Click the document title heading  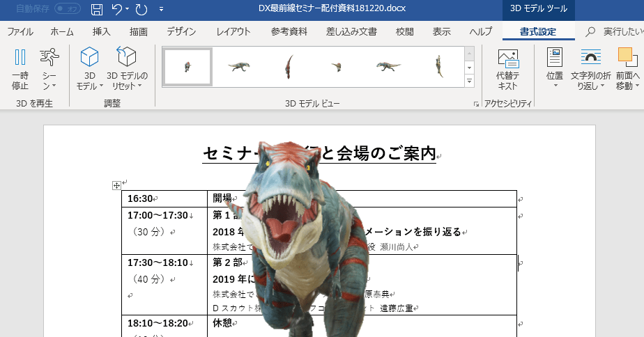(319, 153)
